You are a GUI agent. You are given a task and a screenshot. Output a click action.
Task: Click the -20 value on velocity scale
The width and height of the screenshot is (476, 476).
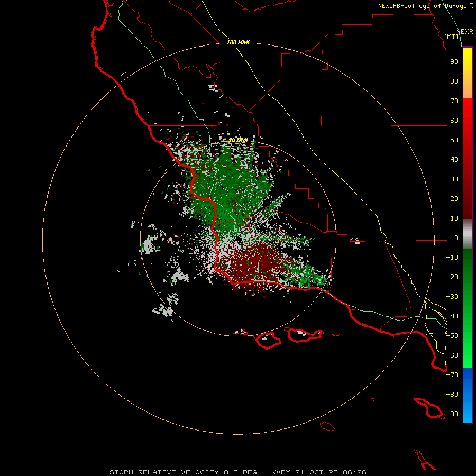(452, 277)
